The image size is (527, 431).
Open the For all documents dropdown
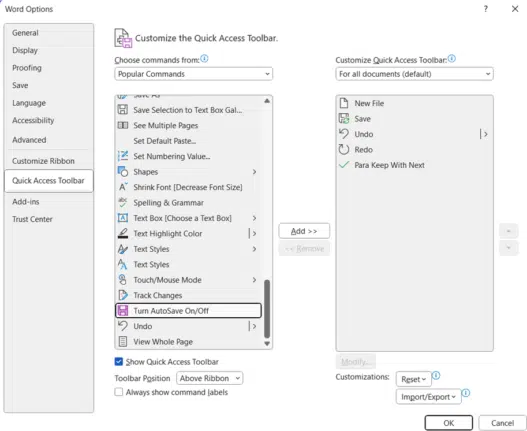[414, 74]
